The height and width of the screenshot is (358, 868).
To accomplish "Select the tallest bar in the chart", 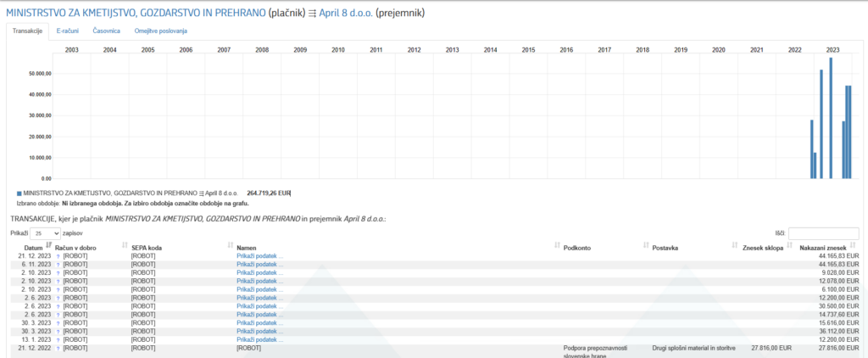I will tap(831, 118).
